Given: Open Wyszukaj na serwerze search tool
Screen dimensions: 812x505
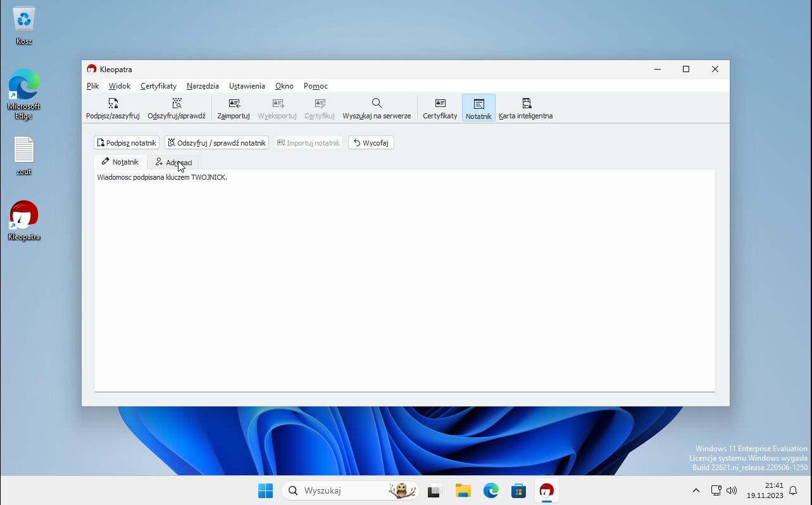Looking at the screenshot, I should (x=377, y=108).
